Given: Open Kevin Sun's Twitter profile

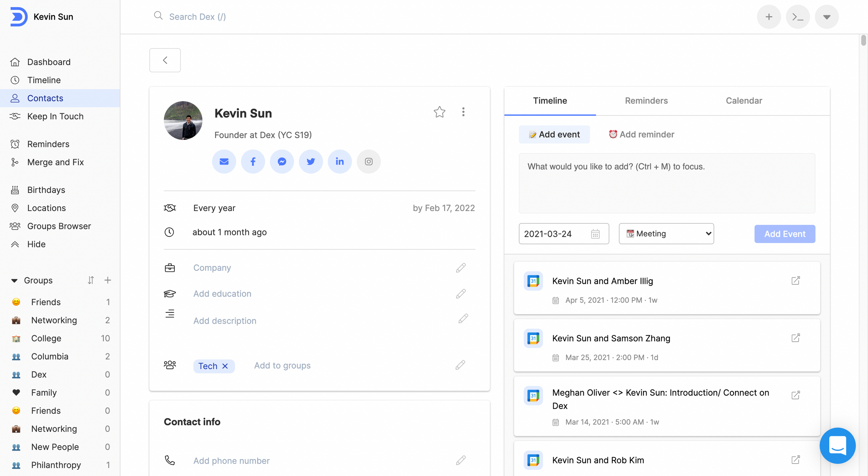Looking at the screenshot, I should click(310, 161).
